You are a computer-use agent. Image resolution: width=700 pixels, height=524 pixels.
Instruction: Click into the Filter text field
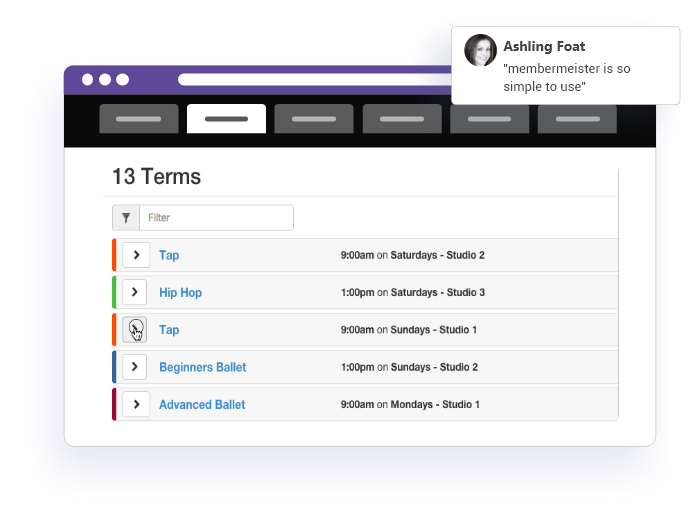click(x=216, y=218)
